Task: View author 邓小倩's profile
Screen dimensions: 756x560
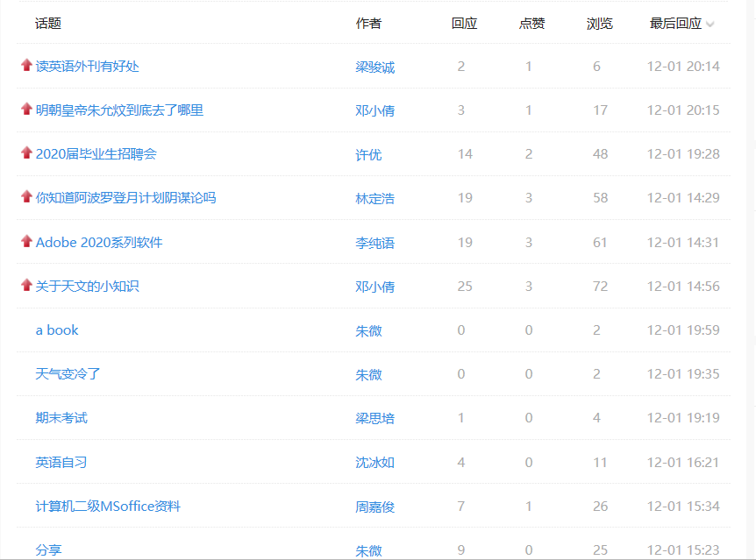Action: 374,110
